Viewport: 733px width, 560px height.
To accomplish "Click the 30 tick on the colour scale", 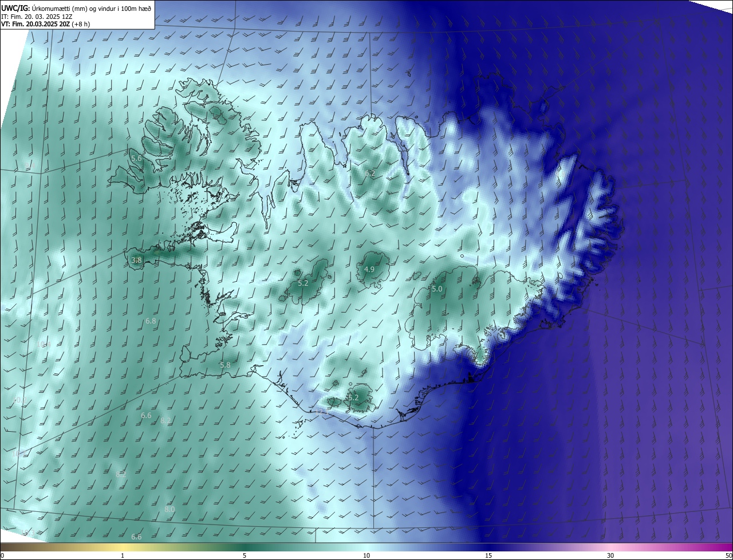I will (x=610, y=555).
